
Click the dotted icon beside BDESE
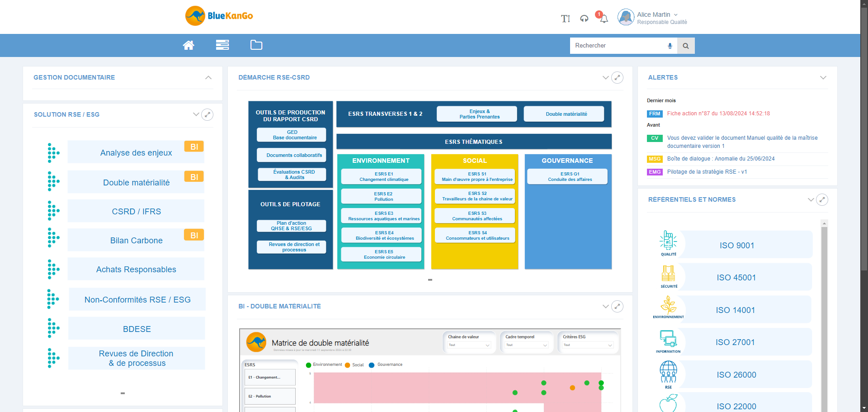(53, 328)
